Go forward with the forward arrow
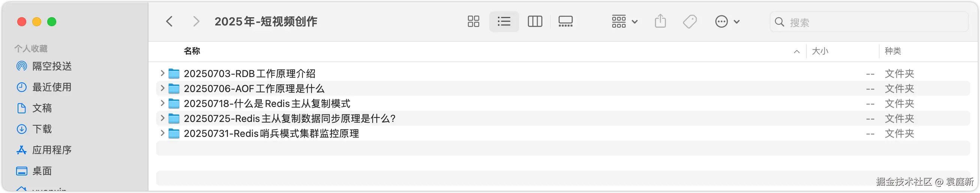The height and width of the screenshot is (193, 980). point(196,22)
